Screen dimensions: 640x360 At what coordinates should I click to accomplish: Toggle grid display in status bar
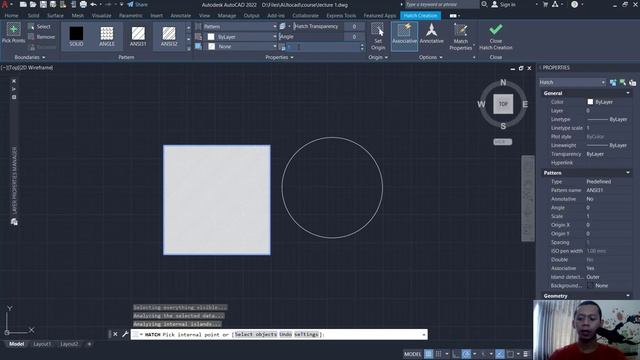pyautogui.click(x=429, y=354)
